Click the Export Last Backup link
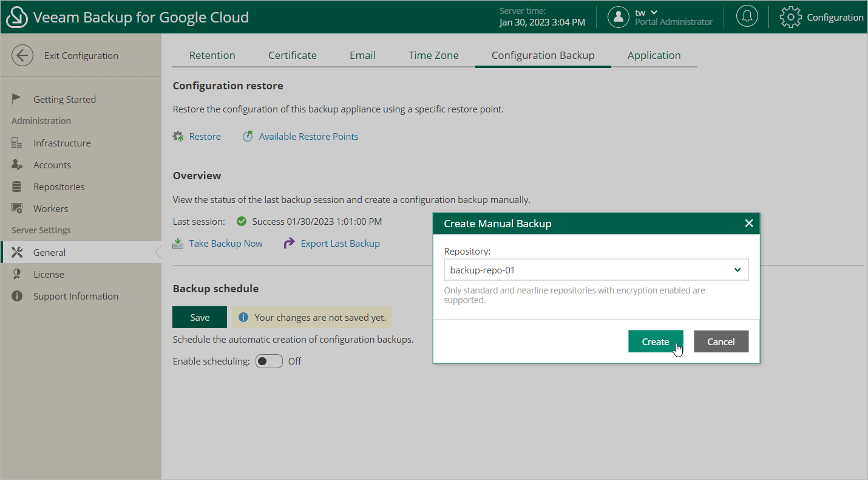 coord(341,243)
